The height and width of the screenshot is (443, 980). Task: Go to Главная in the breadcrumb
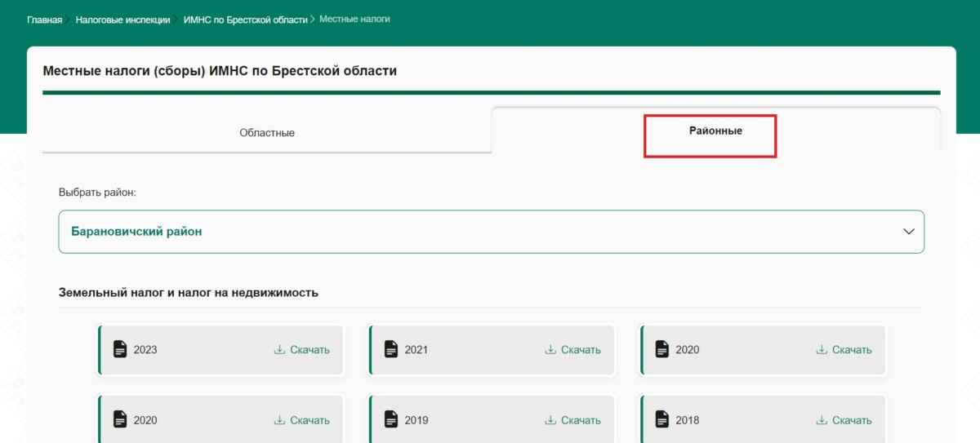(44, 20)
